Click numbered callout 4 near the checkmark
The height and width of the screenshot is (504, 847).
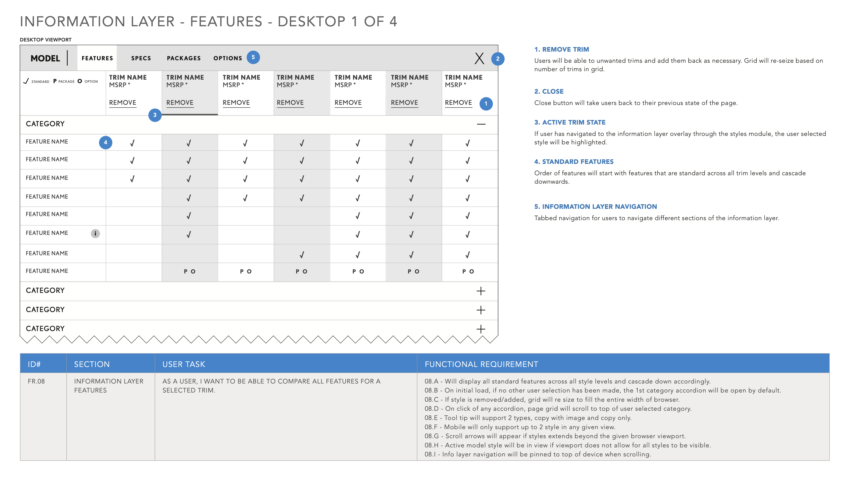pyautogui.click(x=106, y=143)
